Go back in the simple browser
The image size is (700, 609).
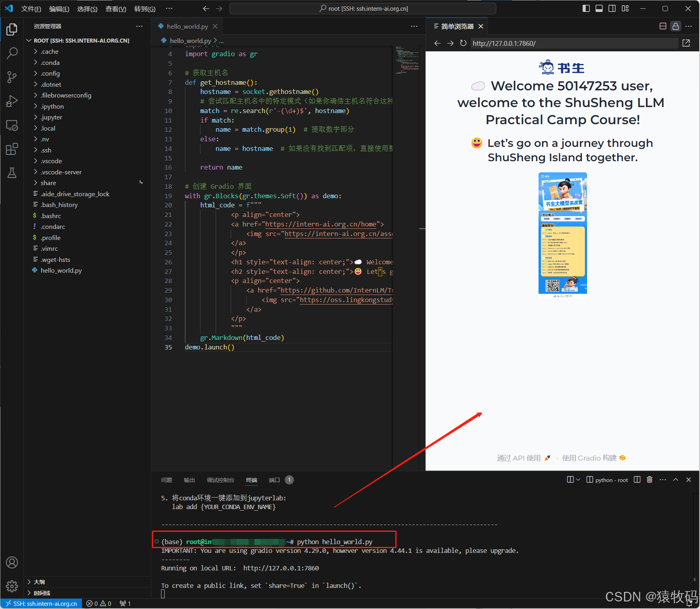tap(437, 43)
